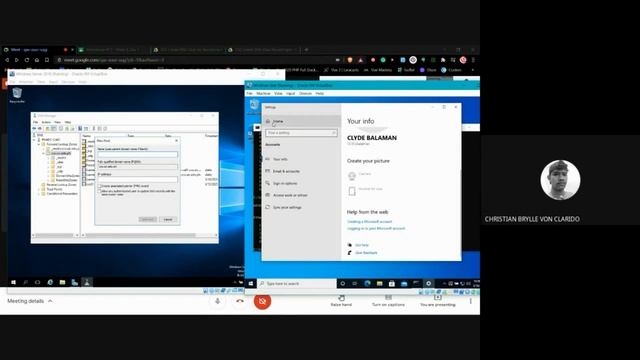
Task: Expand Forward Lookup Zones tree node
Action: 39,144
